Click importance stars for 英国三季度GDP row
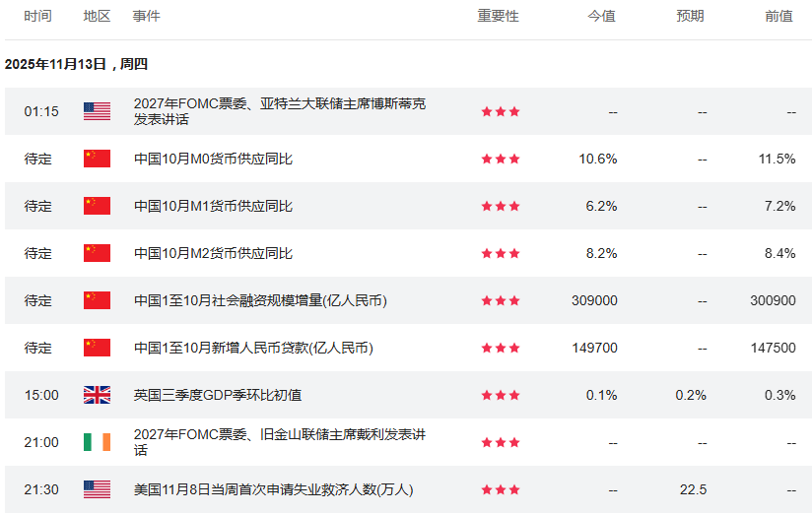Screen dimensions: 812x514 (501, 396)
